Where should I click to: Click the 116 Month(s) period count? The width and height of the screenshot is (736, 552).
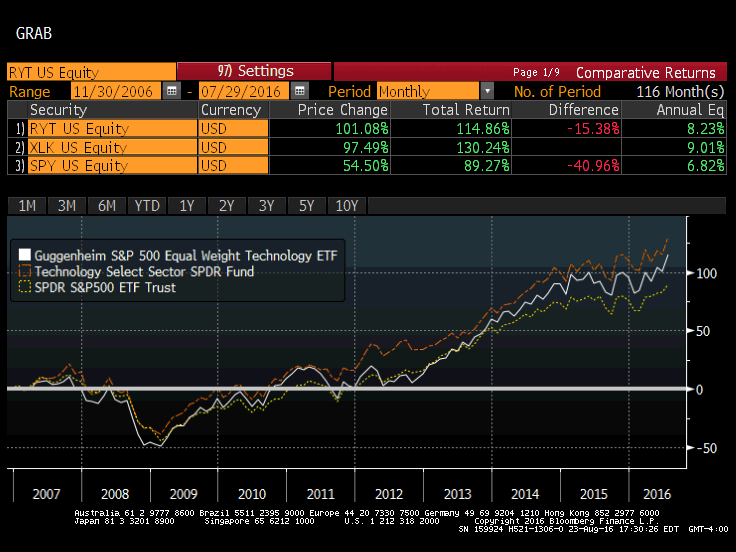click(680, 91)
